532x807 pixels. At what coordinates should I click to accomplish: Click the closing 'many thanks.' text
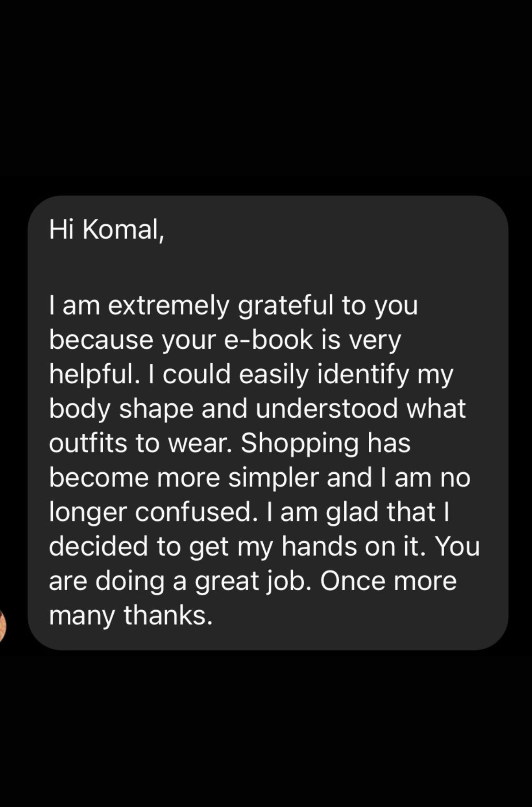130,616
